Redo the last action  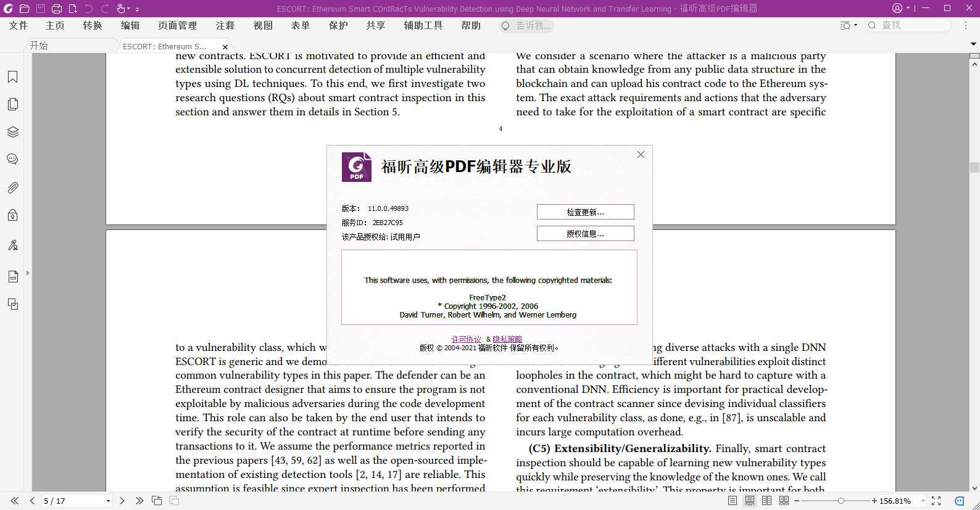pos(105,9)
